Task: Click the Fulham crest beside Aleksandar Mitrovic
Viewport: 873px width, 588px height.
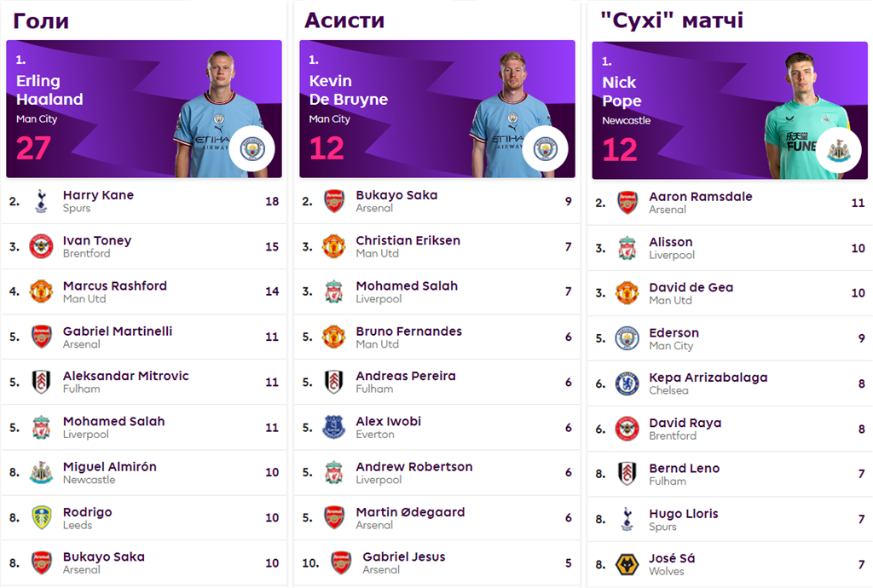Action: pos(41,382)
